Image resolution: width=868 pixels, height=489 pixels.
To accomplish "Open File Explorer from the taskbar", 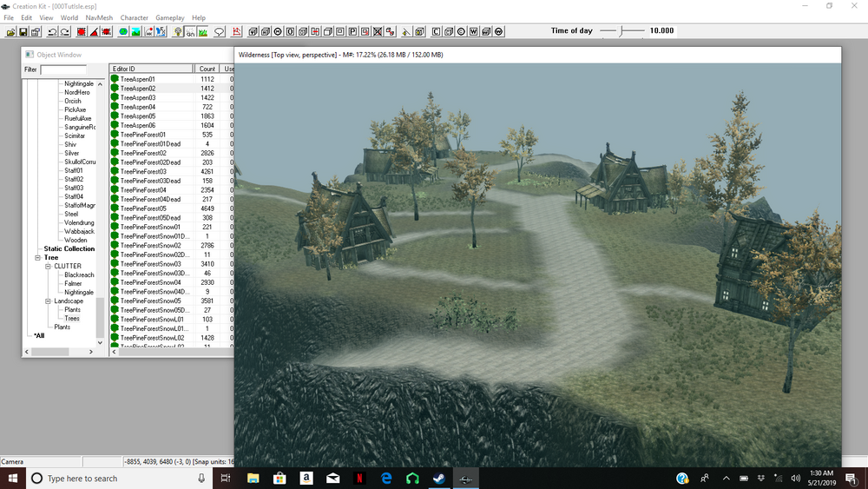I will click(x=253, y=478).
